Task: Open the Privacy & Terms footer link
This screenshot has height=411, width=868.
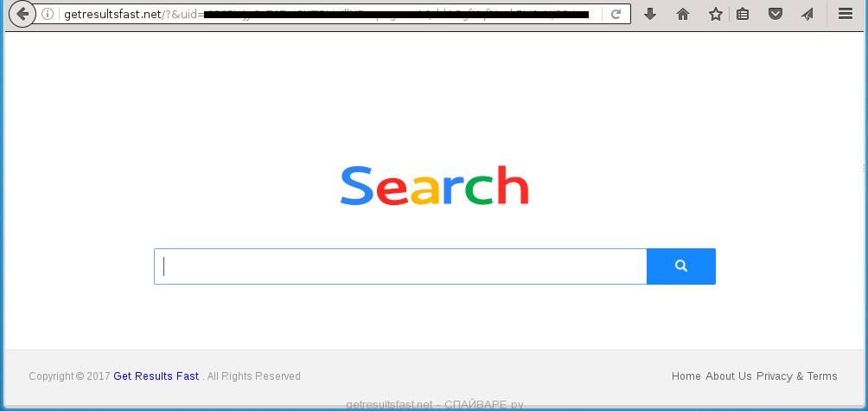Action: tap(796, 376)
